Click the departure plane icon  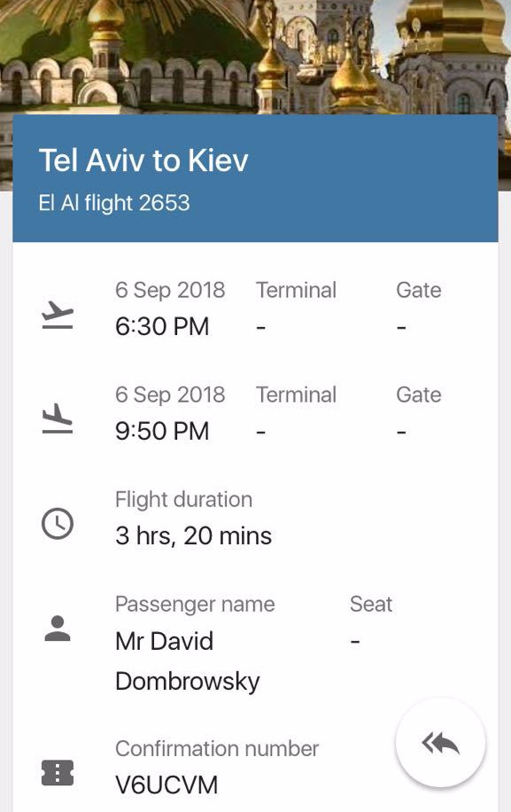coord(58,315)
